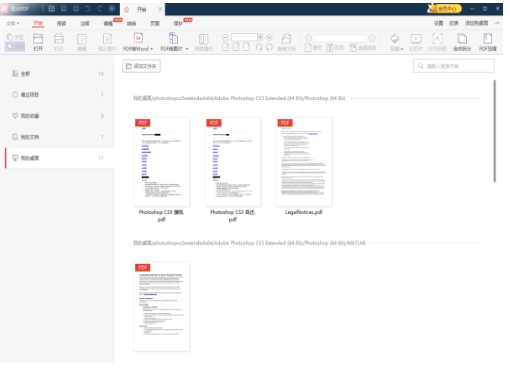Image resolution: width=510 pixels, height=375 pixels.
Task: Click the PDF转图片 icon
Action: 173,39
